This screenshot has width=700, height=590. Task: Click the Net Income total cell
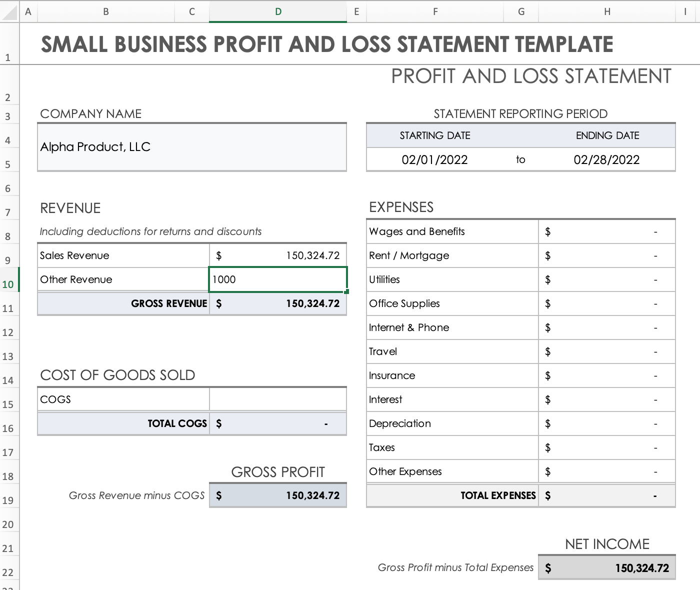[x=606, y=568]
